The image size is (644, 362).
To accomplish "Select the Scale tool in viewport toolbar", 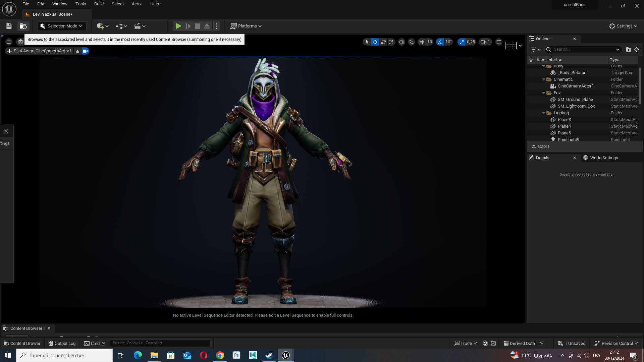I will click(x=391, y=42).
